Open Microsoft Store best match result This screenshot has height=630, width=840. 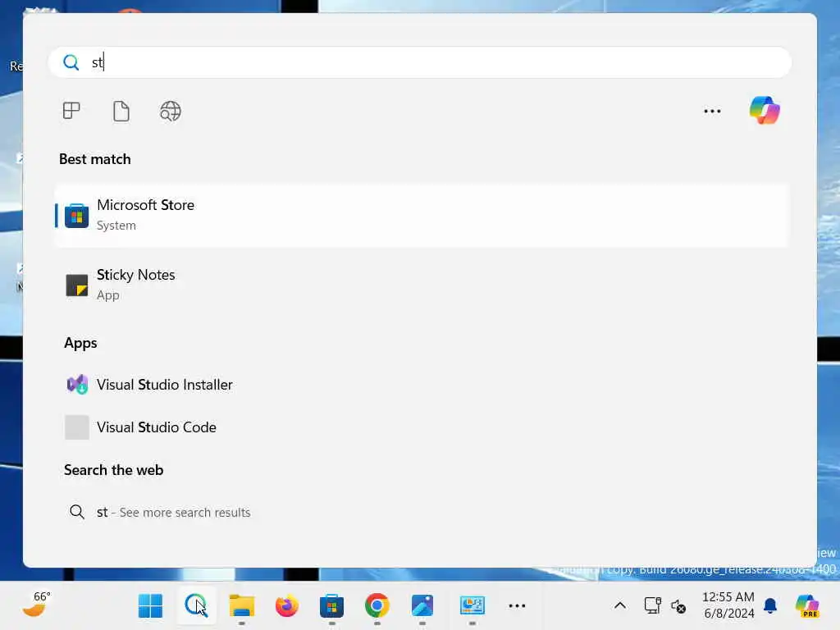pyautogui.click(x=422, y=216)
